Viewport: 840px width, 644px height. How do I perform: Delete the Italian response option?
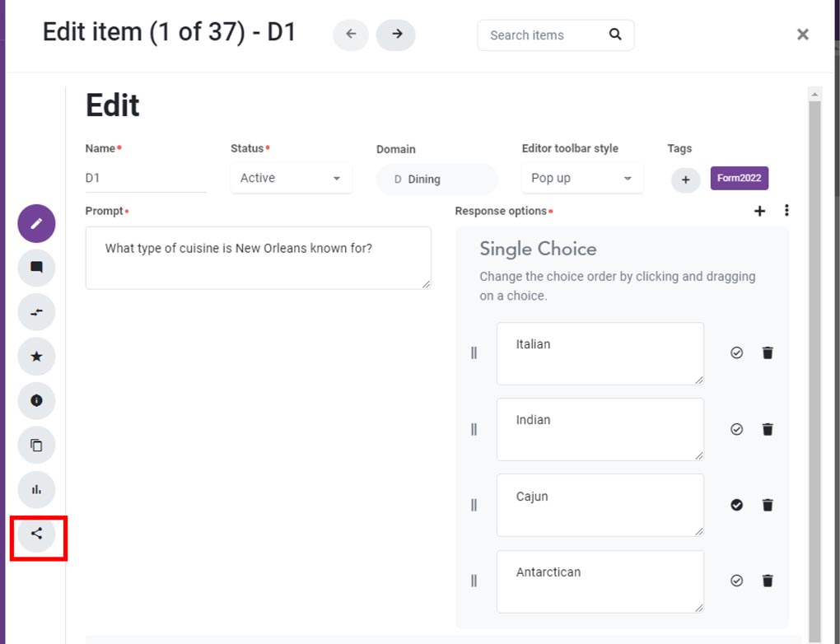pyautogui.click(x=768, y=353)
